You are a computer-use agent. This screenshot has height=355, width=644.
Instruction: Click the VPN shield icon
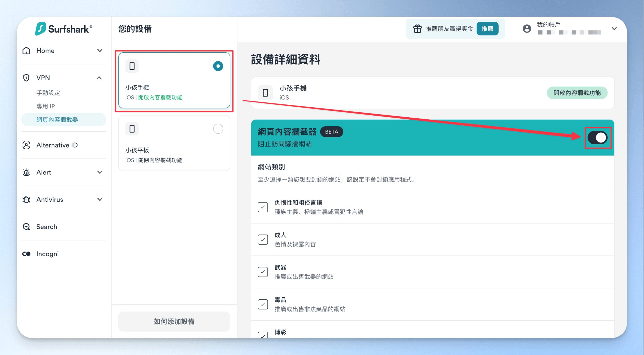pos(26,78)
